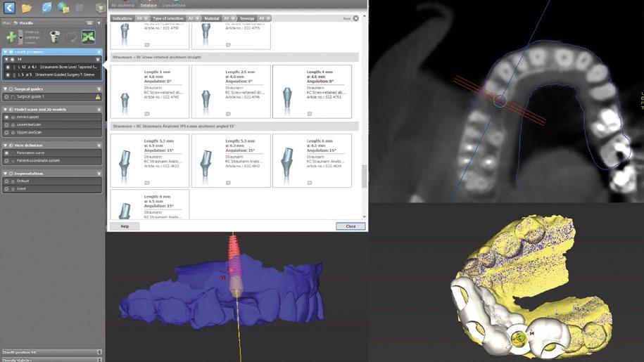
Task: Add a new item with the green plus icon
Action: coord(11,37)
